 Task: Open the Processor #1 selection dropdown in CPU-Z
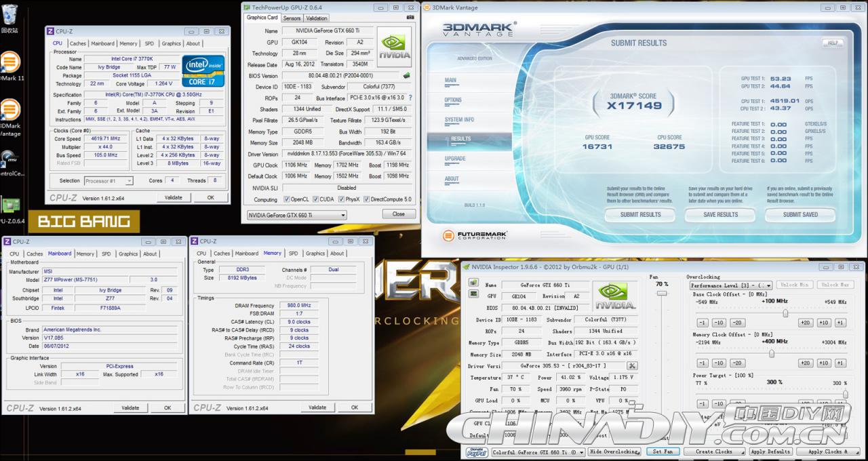(x=108, y=181)
